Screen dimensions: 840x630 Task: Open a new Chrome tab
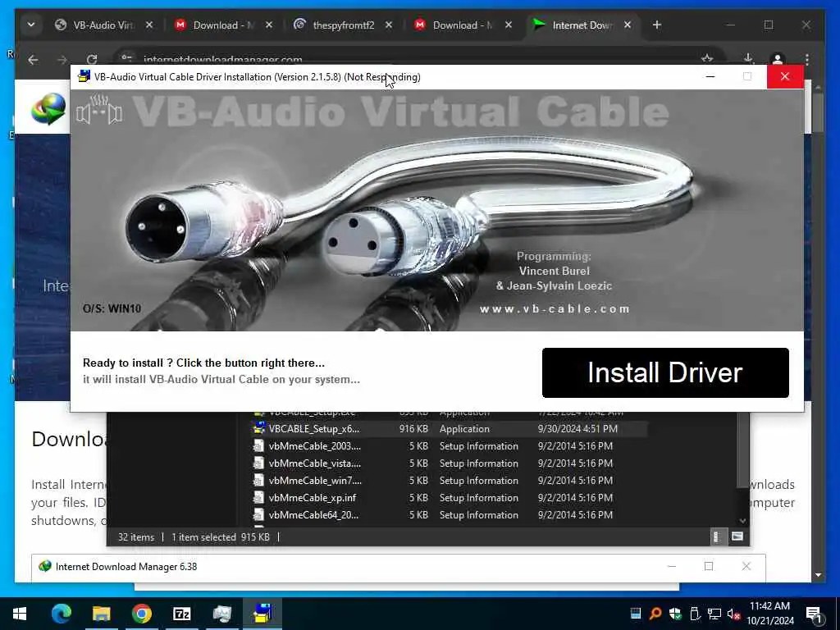pos(657,25)
